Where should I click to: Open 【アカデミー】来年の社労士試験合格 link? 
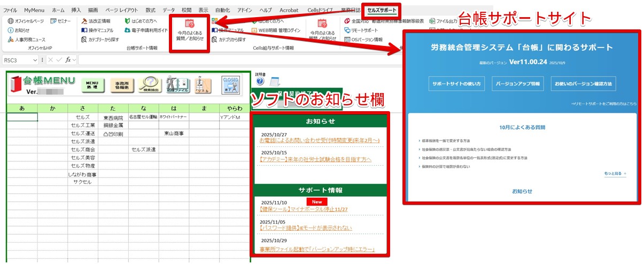tap(315, 160)
